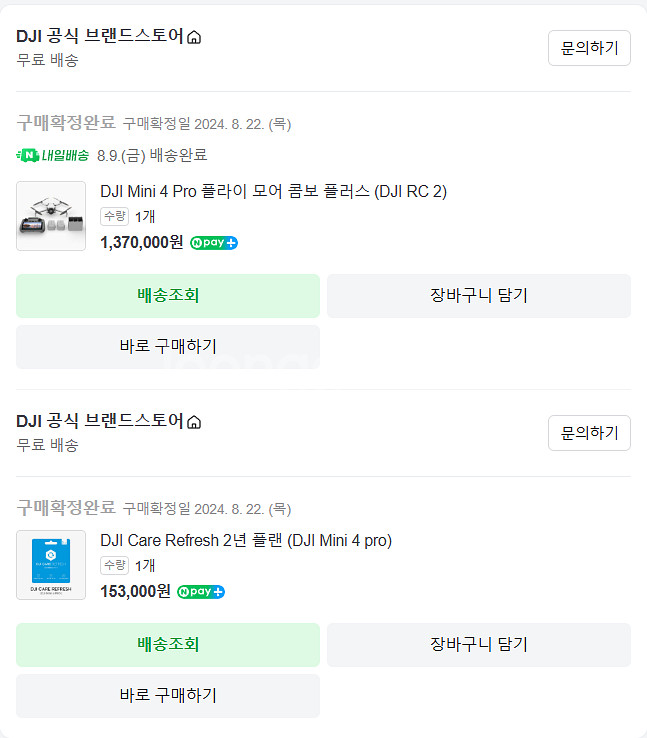The height and width of the screenshot is (738, 647).
Task: Track delivery with 배송조회 for Mini 4 Pro
Action: [168, 295]
